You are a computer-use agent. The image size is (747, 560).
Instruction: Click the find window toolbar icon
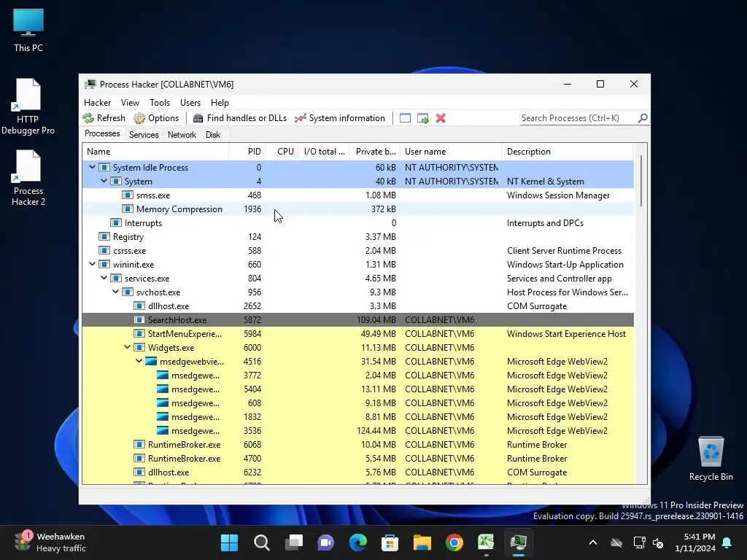[405, 118]
